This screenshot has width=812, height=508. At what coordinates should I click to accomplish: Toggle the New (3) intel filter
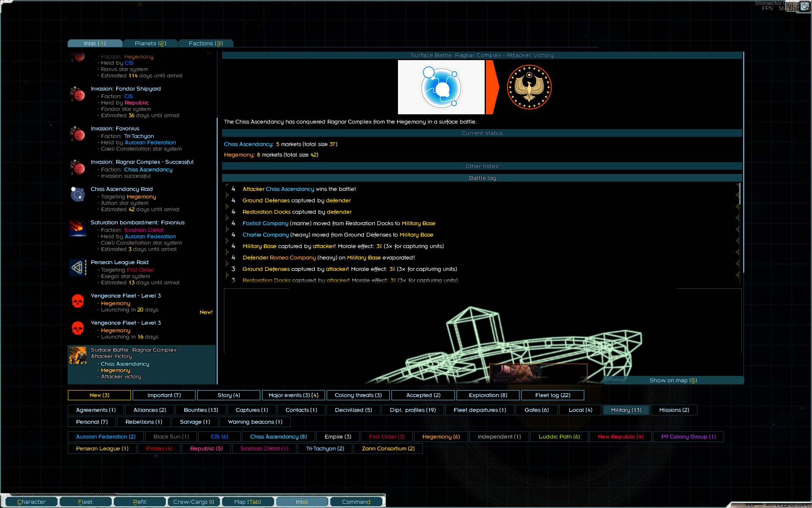(99, 395)
